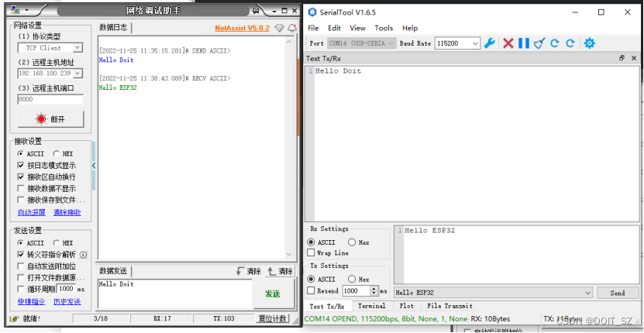Enable 打开文件数据源 checkbox
This screenshot has height=333, width=644.
coord(20,277)
